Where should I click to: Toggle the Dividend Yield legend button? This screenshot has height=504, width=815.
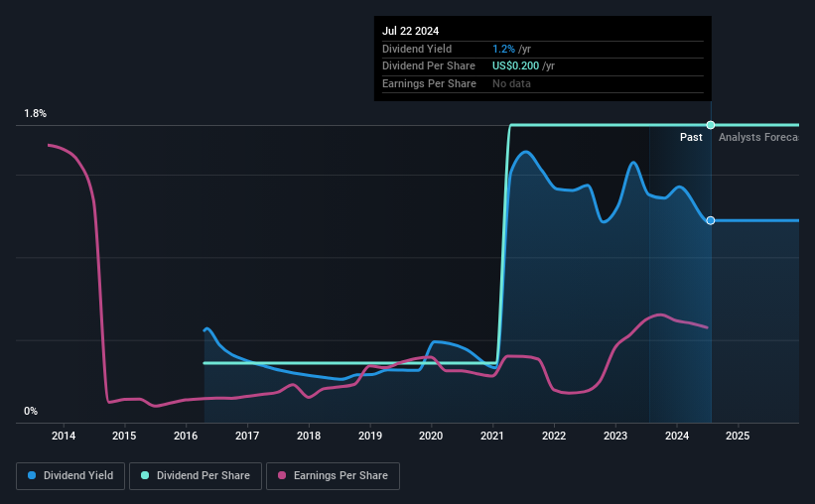[70, 475]
